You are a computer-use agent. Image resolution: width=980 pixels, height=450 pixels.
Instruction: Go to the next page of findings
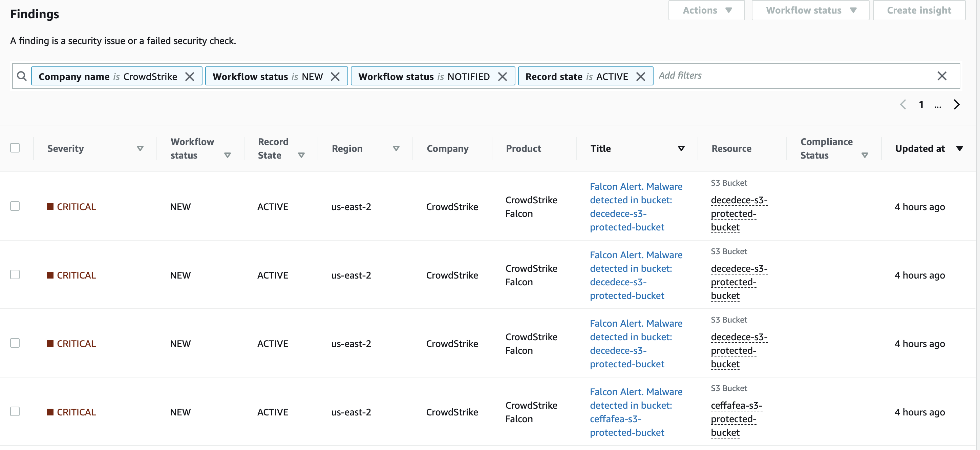957,104
